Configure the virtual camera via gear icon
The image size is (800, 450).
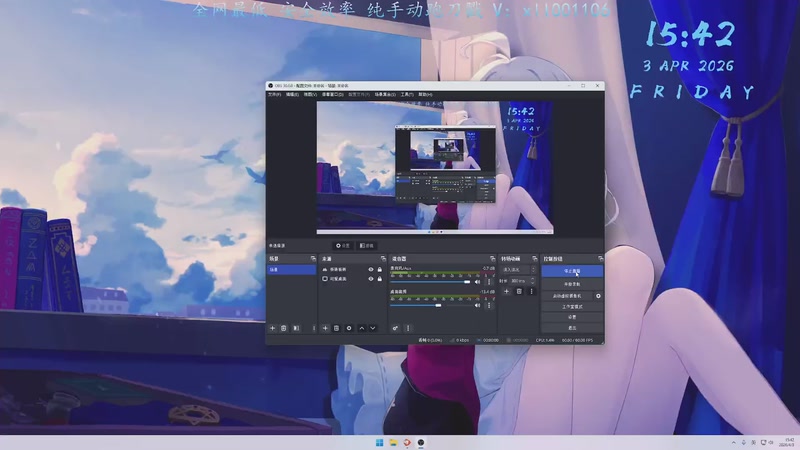(598, 296)
